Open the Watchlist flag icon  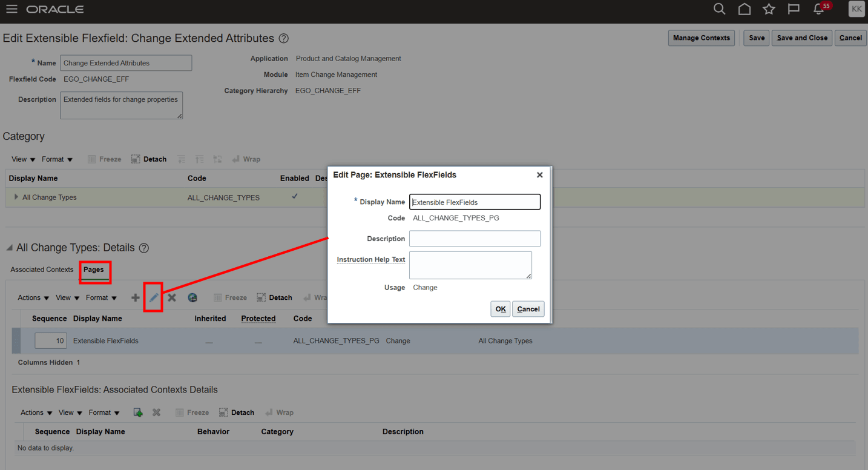click(794, 9)
